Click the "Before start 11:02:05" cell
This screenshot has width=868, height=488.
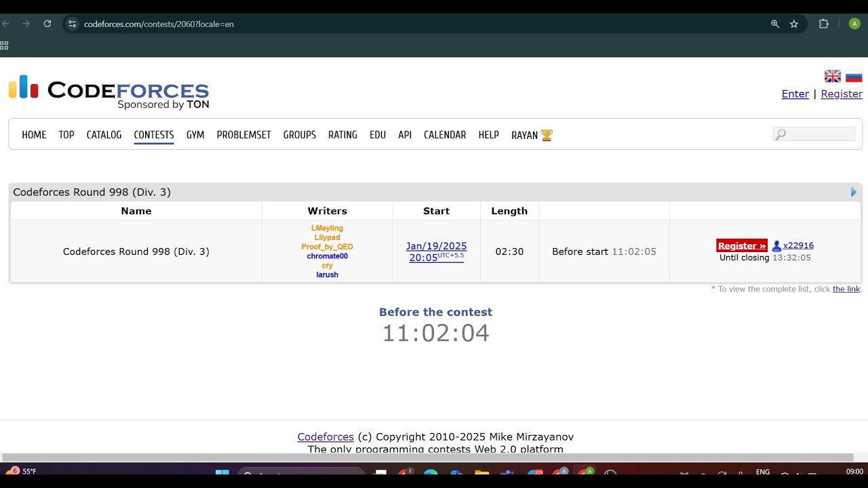coord(604,251)
